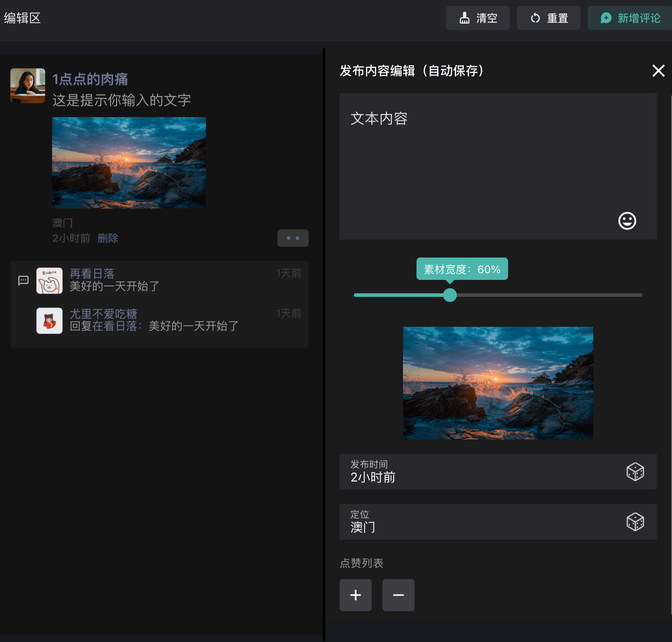Click the sunset image in the editor panel

click(x=498, y=383)
